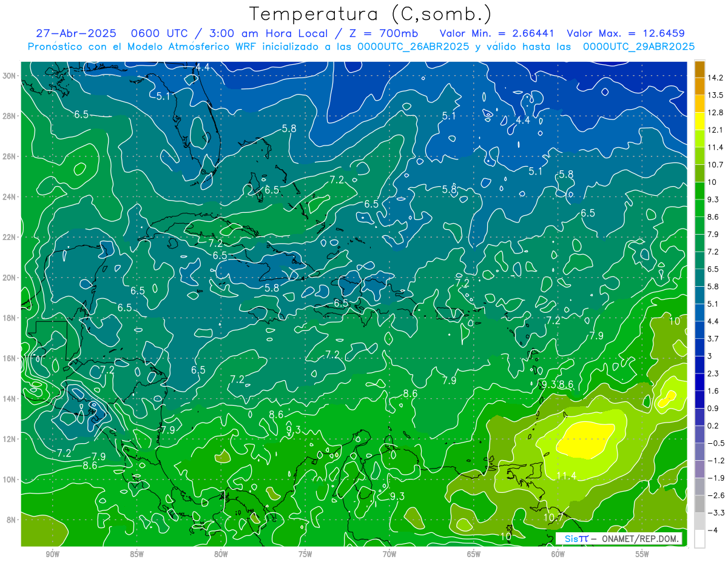Click the 16N latitude axis label

coord(10,358)
